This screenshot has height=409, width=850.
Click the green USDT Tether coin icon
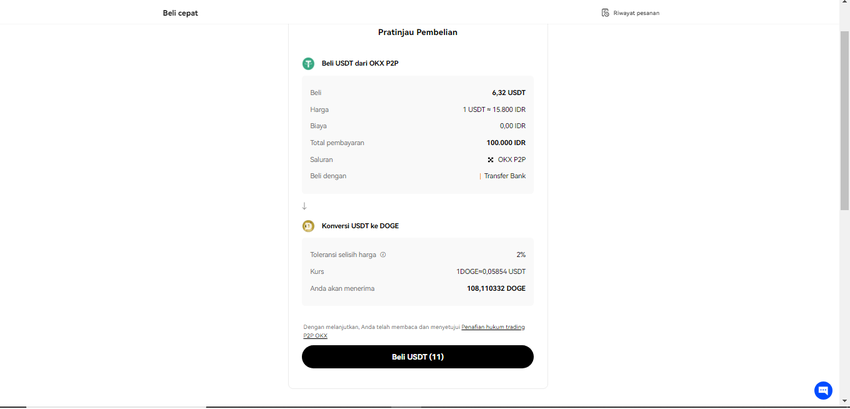coord(308,63)
